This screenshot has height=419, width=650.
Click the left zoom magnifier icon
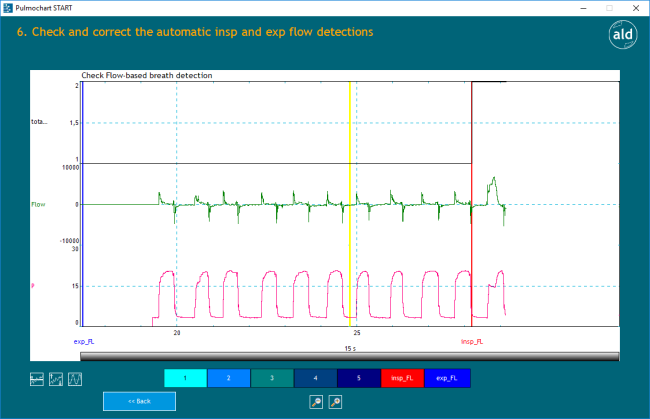click(x=316, y=402)
